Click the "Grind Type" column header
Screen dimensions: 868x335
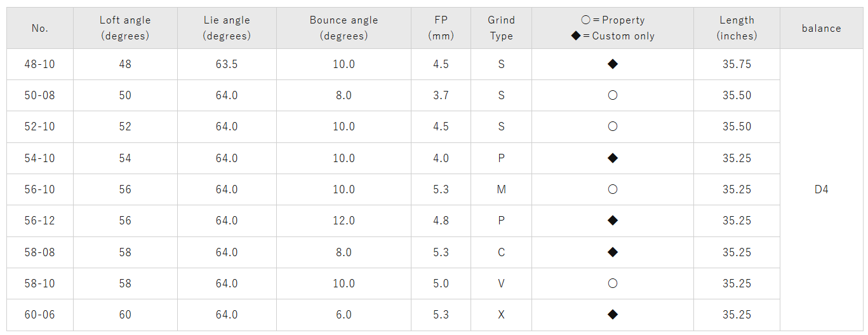pos(501,28)
